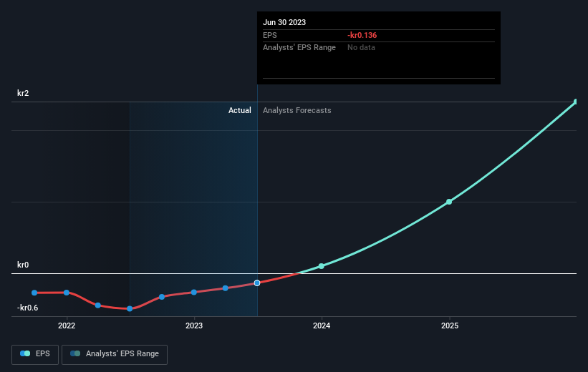The image size is (588, 372).
Task: Click the -kr0.136 EPS tooltip value
Action: 362,35
